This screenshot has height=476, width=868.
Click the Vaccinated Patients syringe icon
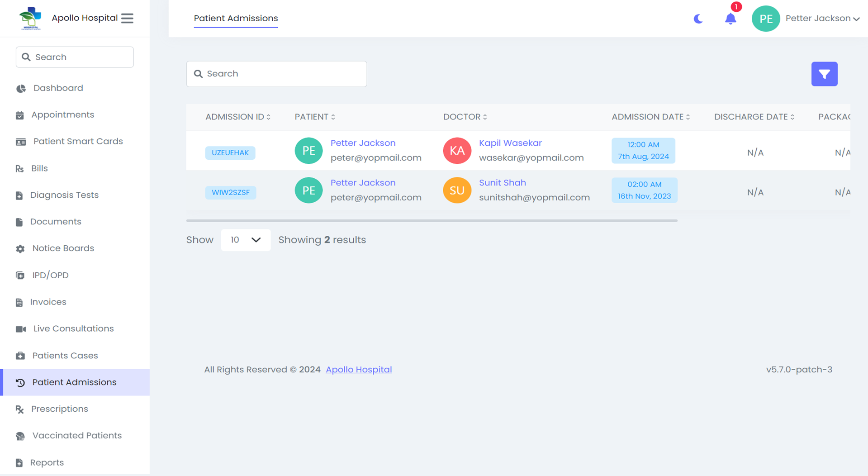click(x=20, y=436)
